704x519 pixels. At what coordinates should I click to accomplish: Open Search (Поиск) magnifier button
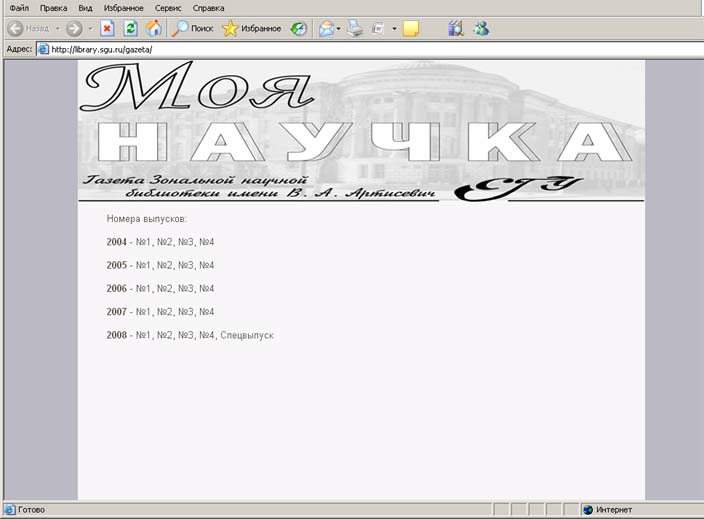(x=193, y=29)
